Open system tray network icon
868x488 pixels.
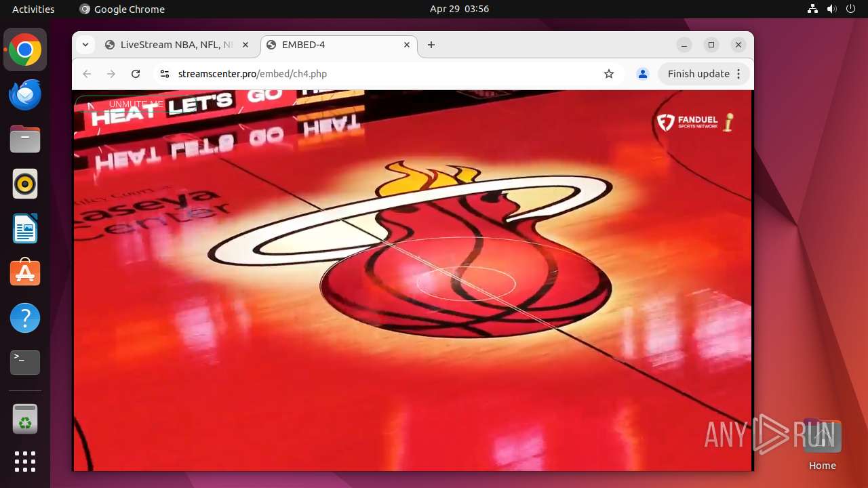pos(813,9)
